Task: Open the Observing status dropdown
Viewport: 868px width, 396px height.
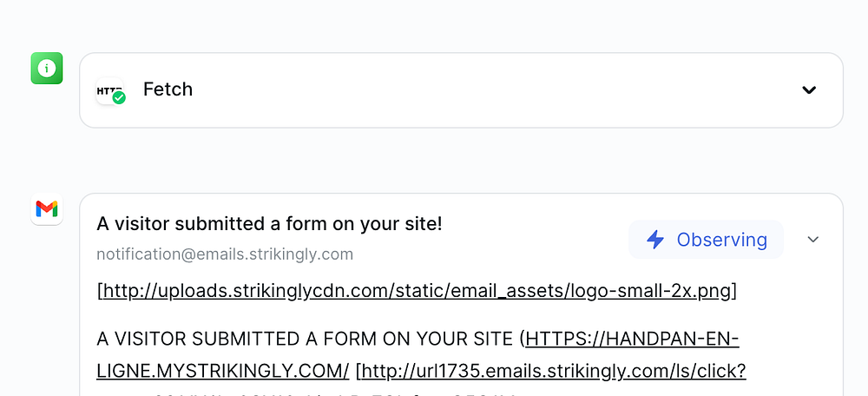Action: [706, 240]
